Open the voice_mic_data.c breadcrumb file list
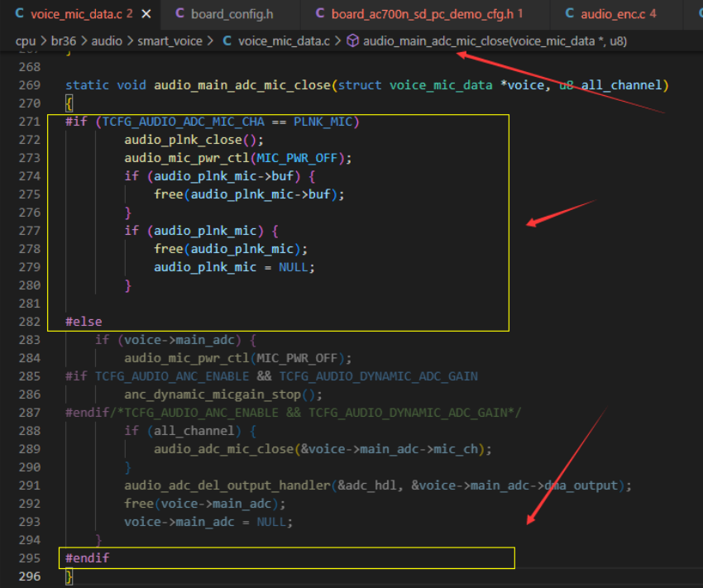The width and height of the screenshot is (703, 588). [x=284, y=41]
